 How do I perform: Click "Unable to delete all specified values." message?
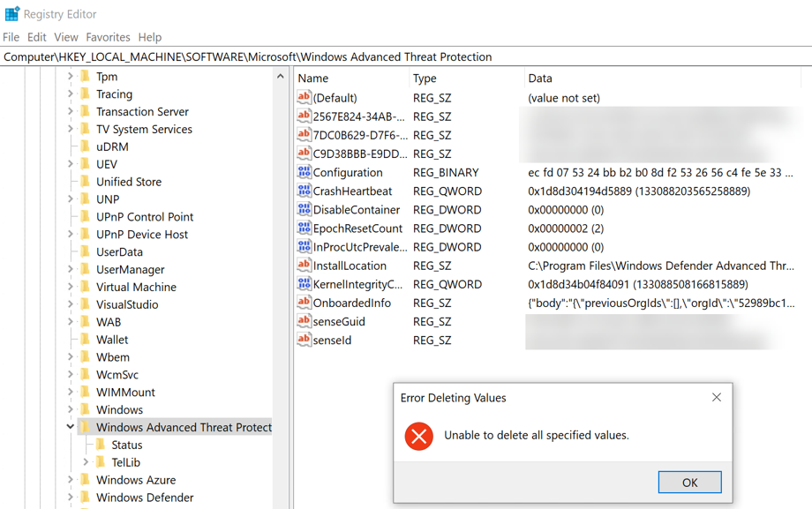point(537,436)
